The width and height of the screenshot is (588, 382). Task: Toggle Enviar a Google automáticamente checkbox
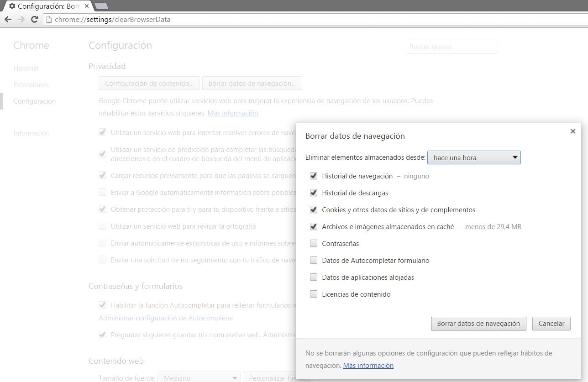pyautogui.click(x=103, y=192)
